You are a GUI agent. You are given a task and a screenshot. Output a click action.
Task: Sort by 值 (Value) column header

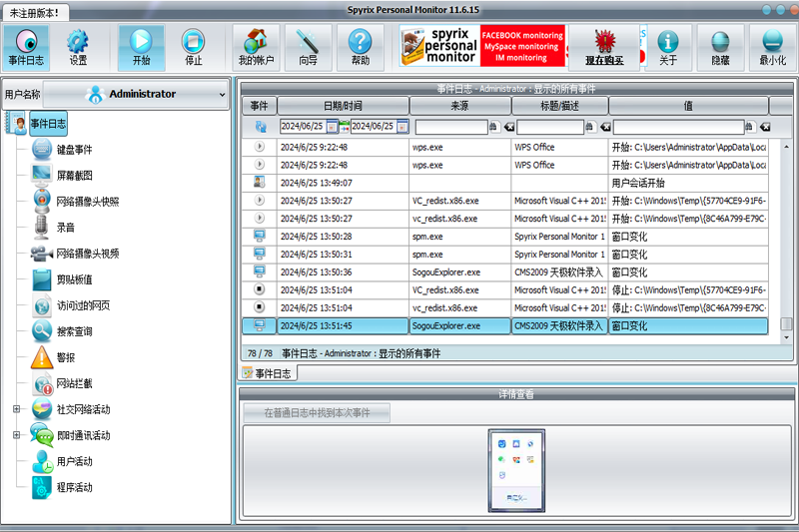coord(688,106)
